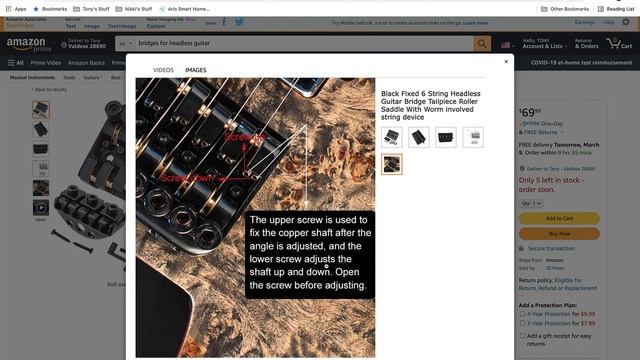Get SiteStripe Custom link
Image resolution: width=640 pixels, height=360 pixels.
click(x=156, y=26)
